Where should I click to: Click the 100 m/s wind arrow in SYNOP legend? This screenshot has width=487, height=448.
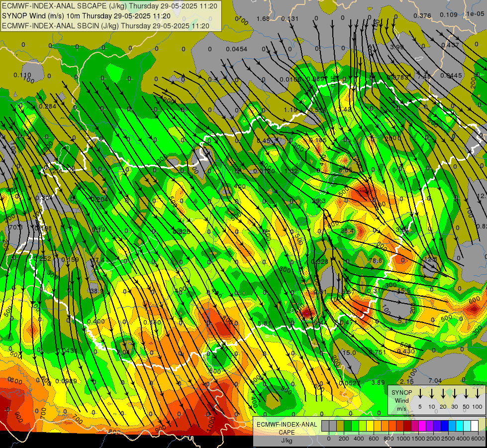click(x=478, y=393)
